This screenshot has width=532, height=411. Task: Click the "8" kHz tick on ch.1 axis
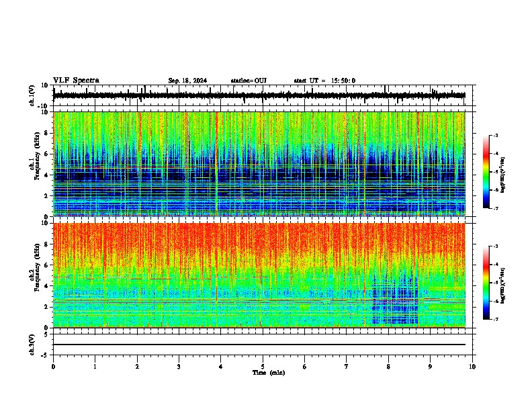[x=46, y=133]
